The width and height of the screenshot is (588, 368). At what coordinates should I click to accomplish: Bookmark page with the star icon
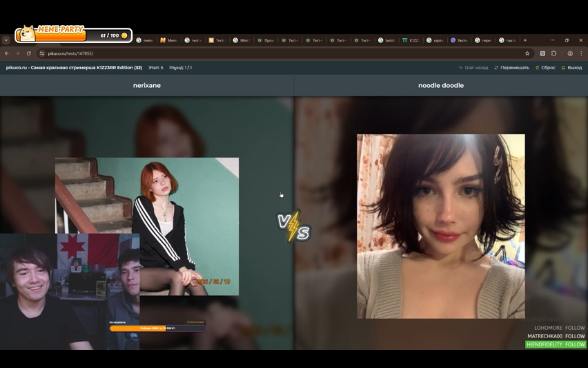[x=527, y=53]
